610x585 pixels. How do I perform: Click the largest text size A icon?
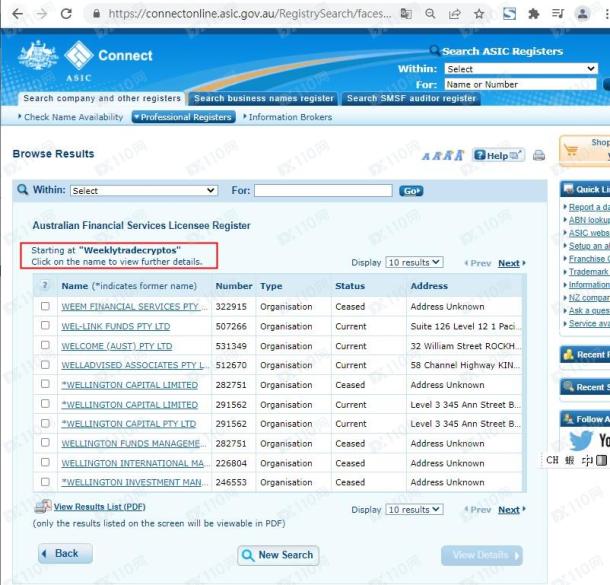tap(459, 155)
